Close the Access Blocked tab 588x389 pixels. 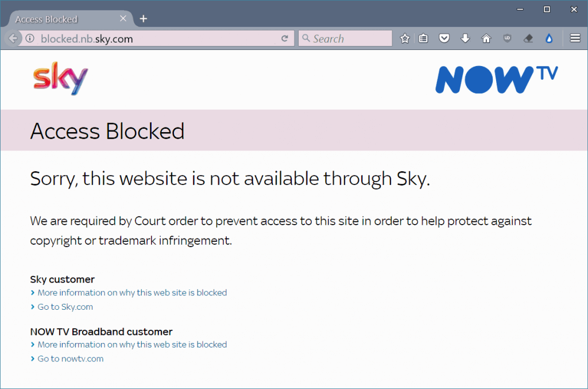tap(123, 18)
